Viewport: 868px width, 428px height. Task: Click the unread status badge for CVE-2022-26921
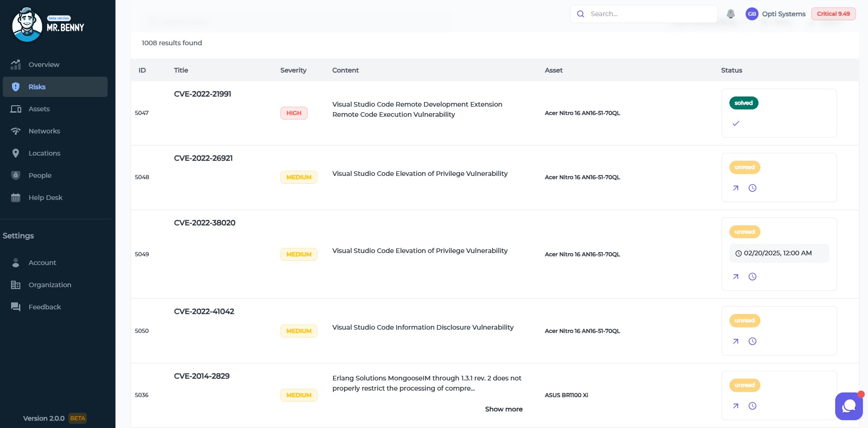pos(744,167)
